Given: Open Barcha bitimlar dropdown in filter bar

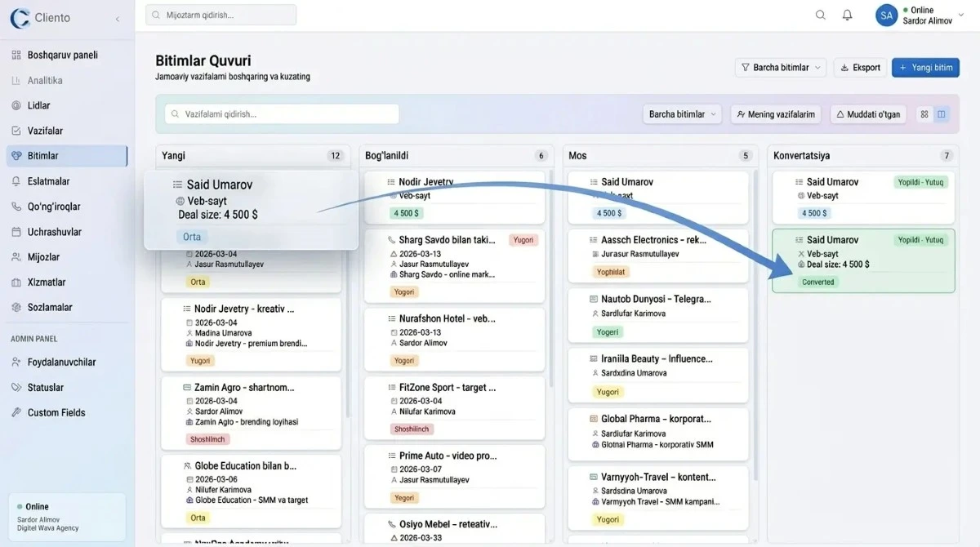Looking at the screenshot, I should tap(682, 114).
